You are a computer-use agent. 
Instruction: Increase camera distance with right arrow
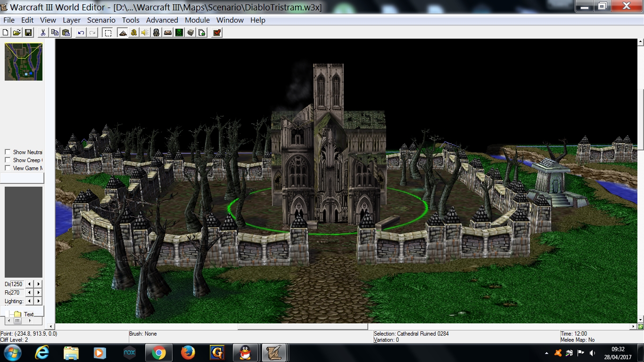click(x=39, y=284)
